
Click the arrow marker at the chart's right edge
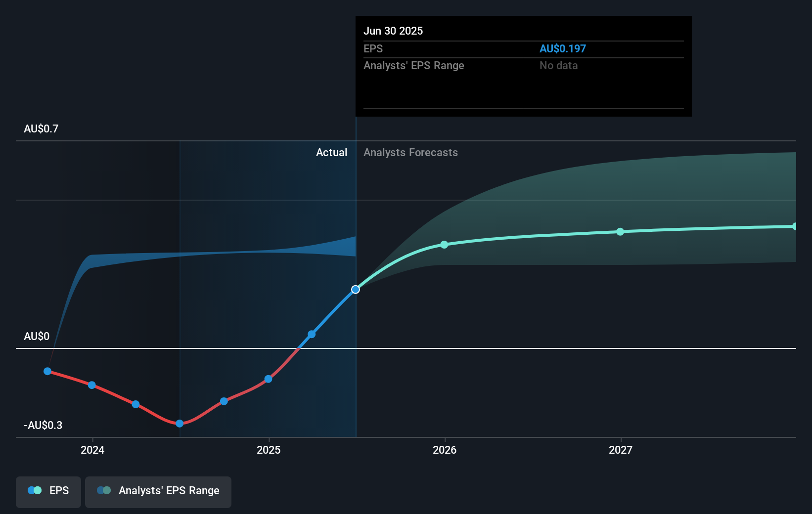pos(795,226)
